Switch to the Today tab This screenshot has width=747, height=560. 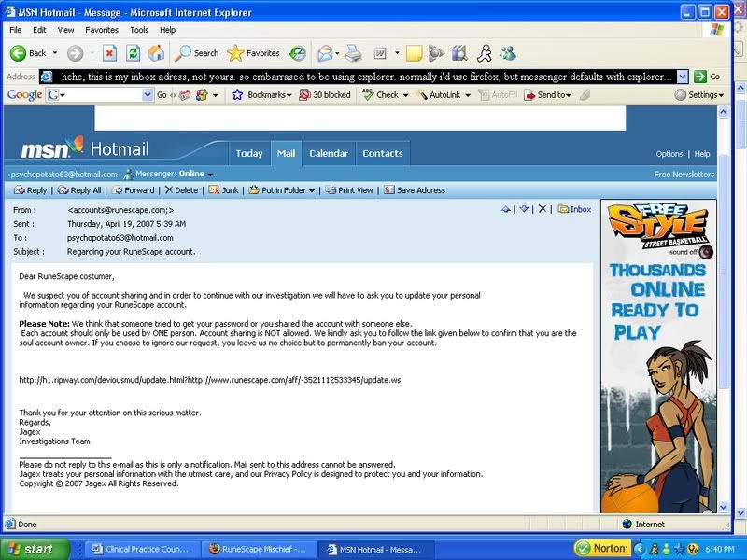click(249, 153)
